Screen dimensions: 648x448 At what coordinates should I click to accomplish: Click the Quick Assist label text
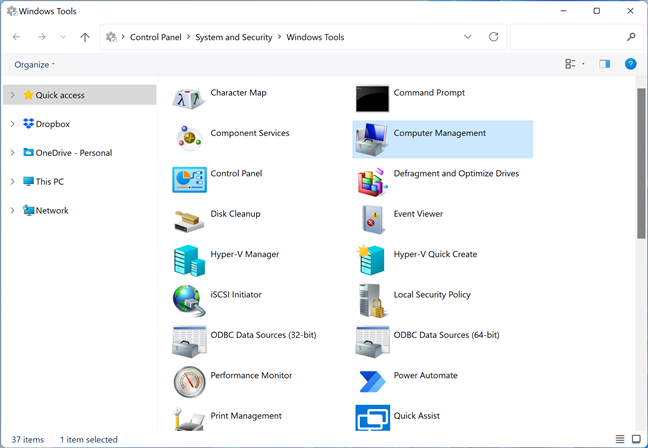tap(417, 416)
